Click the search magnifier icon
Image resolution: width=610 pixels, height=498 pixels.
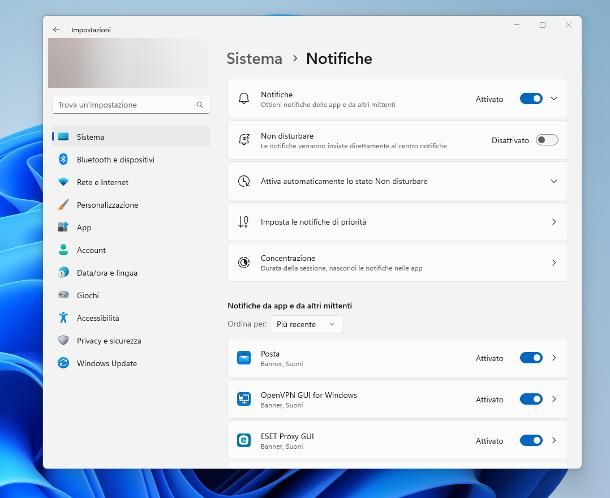[200, 105]
